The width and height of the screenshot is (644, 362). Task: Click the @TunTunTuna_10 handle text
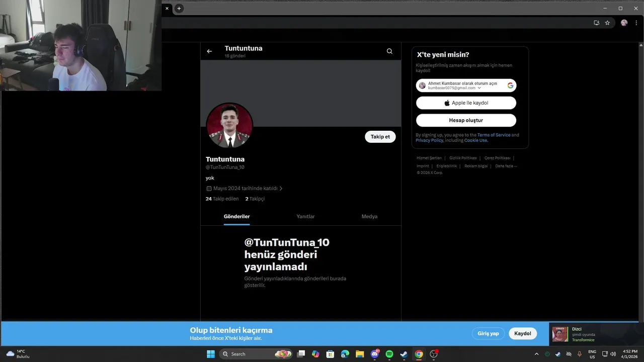point(225,167)
